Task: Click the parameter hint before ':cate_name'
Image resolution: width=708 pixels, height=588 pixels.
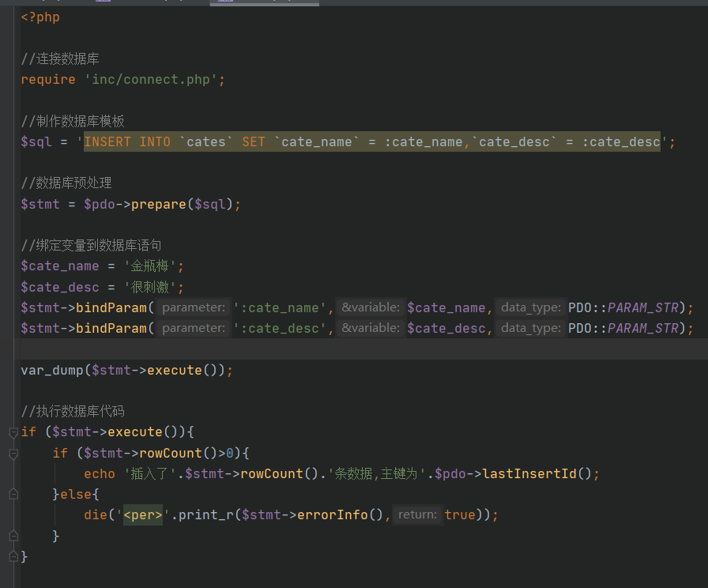Action: (x=194, y=307)
